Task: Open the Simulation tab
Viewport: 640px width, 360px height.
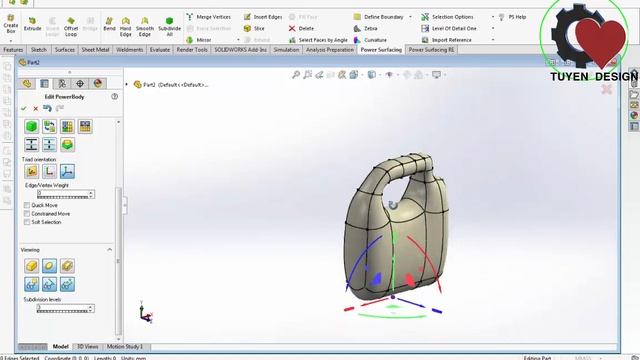Action: pos(286,50)
